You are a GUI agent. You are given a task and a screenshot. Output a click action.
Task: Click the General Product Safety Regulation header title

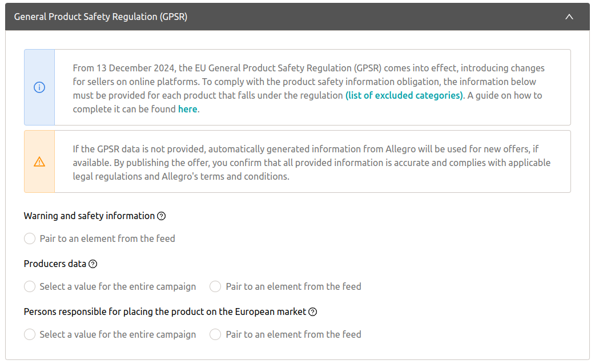coord(100,17)
